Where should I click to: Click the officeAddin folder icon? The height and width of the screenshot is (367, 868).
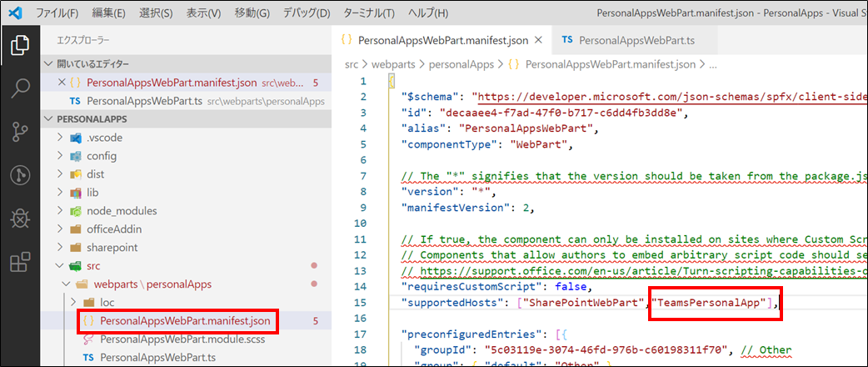click(76, 229)
